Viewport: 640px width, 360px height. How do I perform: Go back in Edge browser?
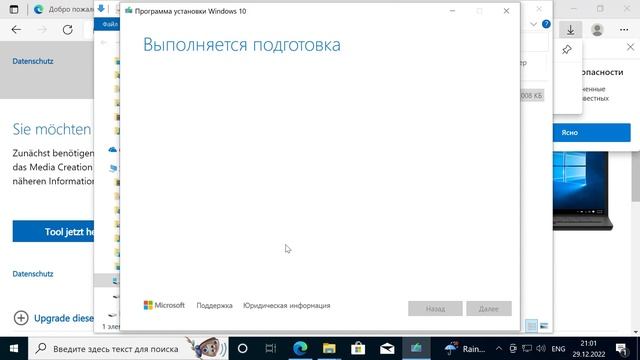(x=16, y=30)
